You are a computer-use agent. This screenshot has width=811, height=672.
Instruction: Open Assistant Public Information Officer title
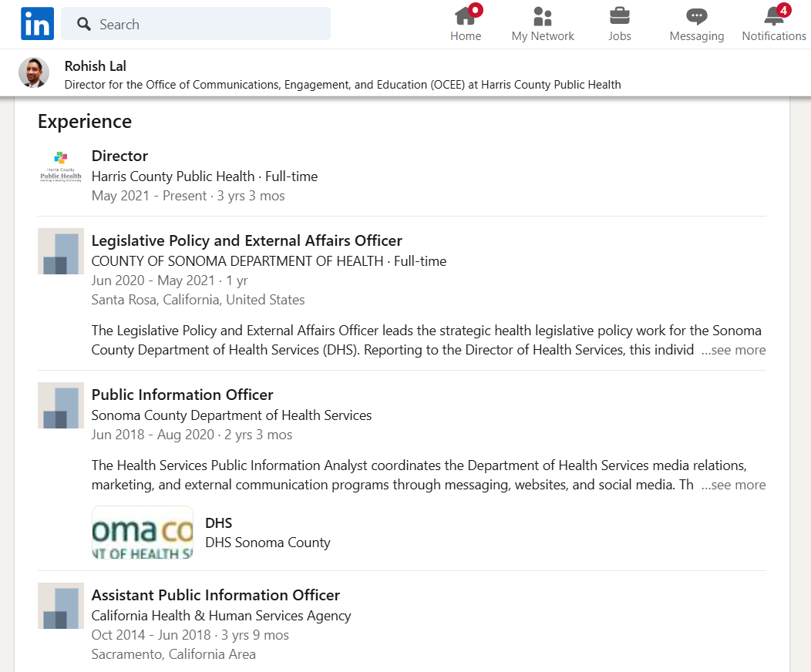(x=216, y=596)
